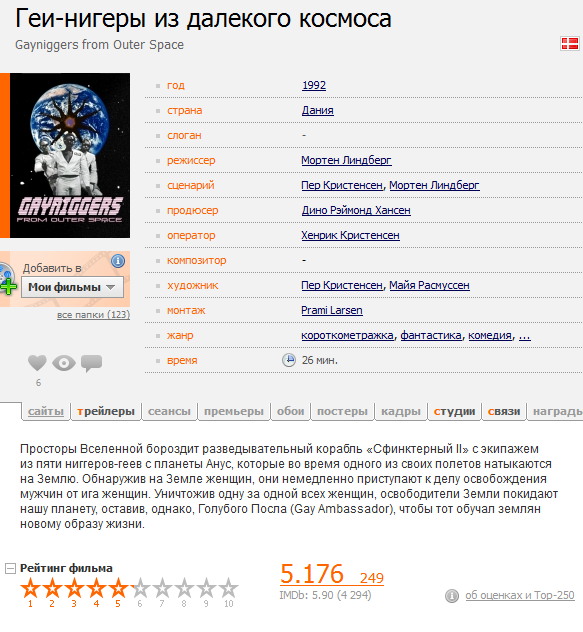Click the 1992 year link
The image size is (583, 632).
click(314, 85)
